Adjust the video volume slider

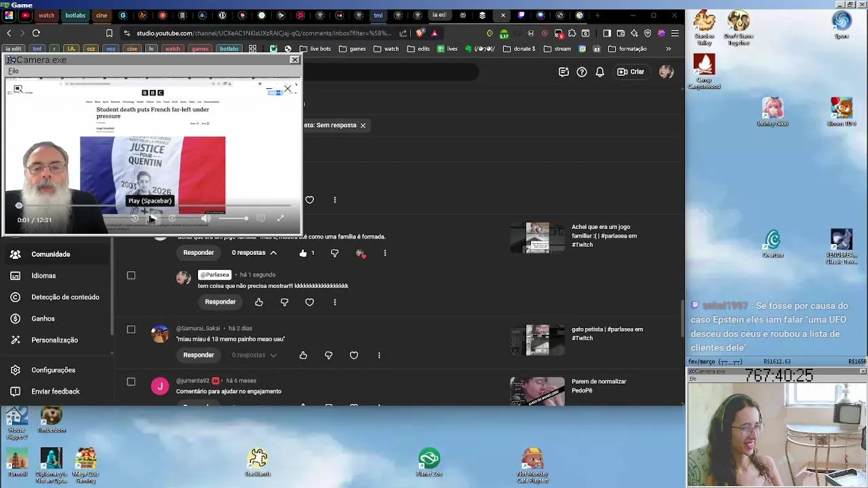(x=233, y=218)
